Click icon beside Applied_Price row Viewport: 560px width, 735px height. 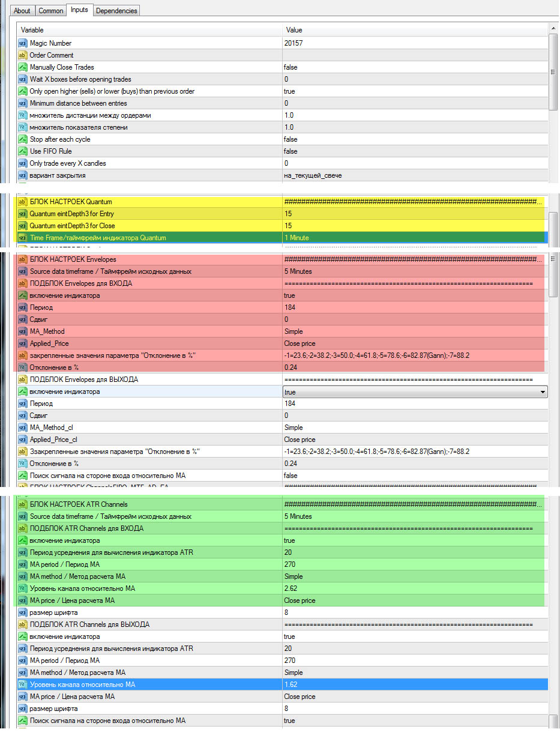pyautogui.click(x=23, y=343)
